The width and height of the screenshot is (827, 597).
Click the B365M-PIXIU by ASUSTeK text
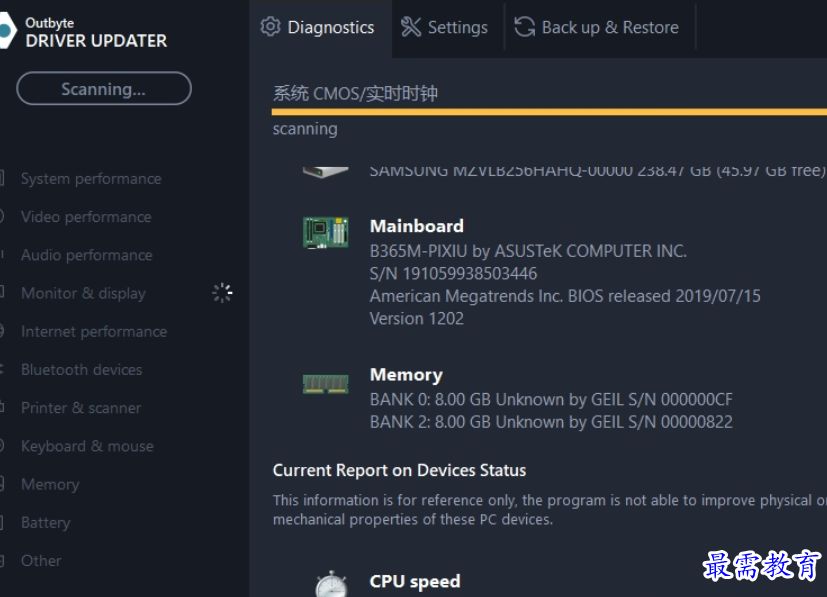[x=528, y=251]
